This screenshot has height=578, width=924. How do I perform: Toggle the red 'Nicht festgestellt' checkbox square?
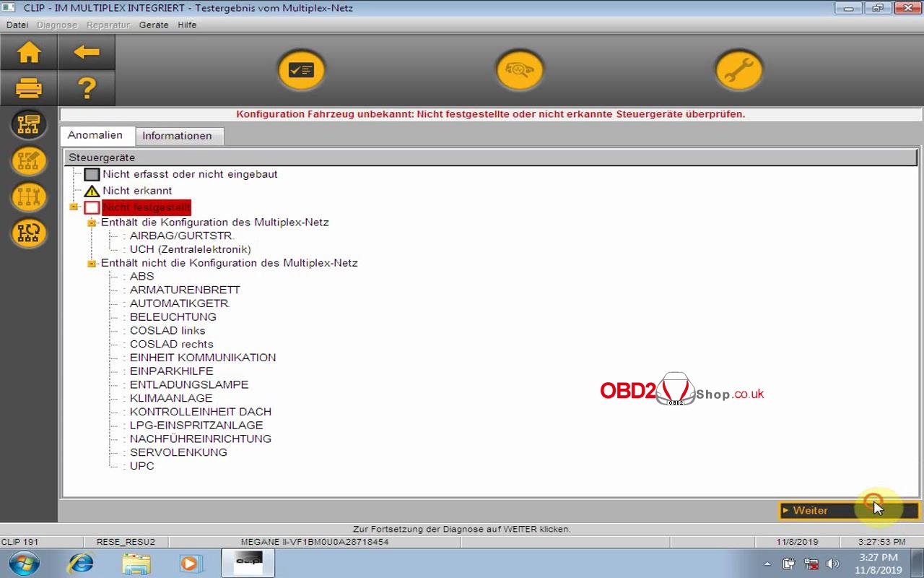[92, 208]
